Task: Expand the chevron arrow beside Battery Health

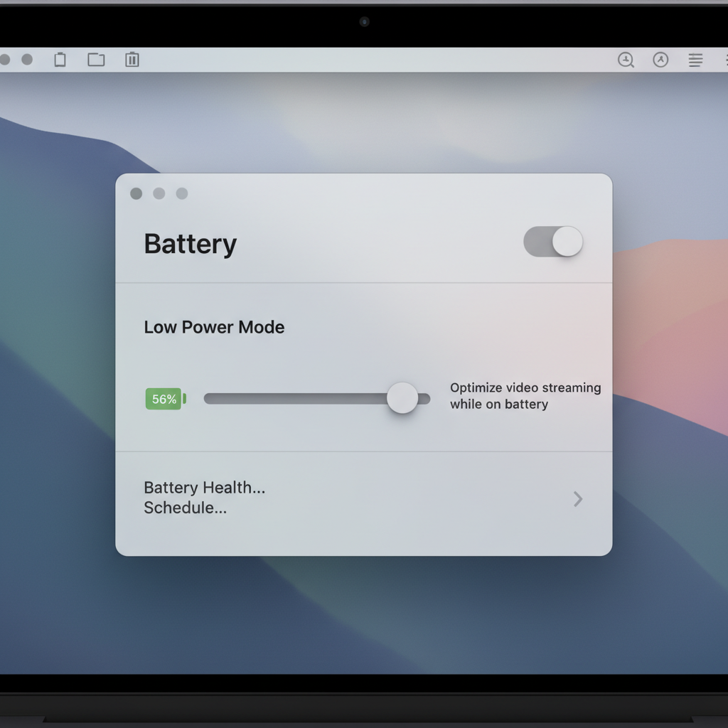Action: coord(578,499)
